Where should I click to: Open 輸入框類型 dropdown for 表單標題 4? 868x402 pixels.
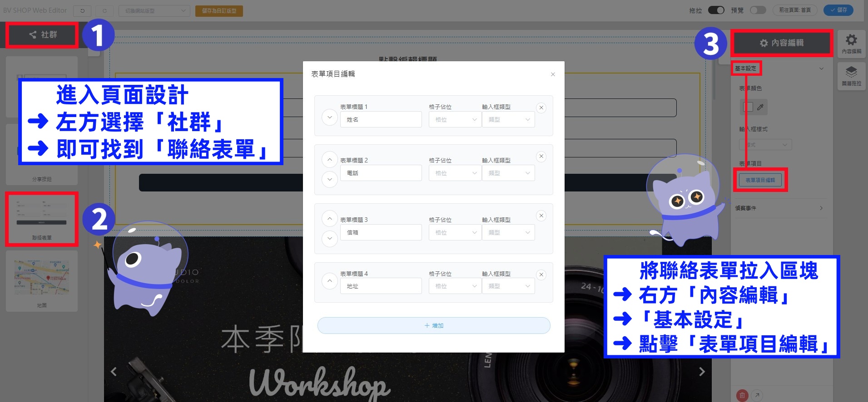coord(508,286)
